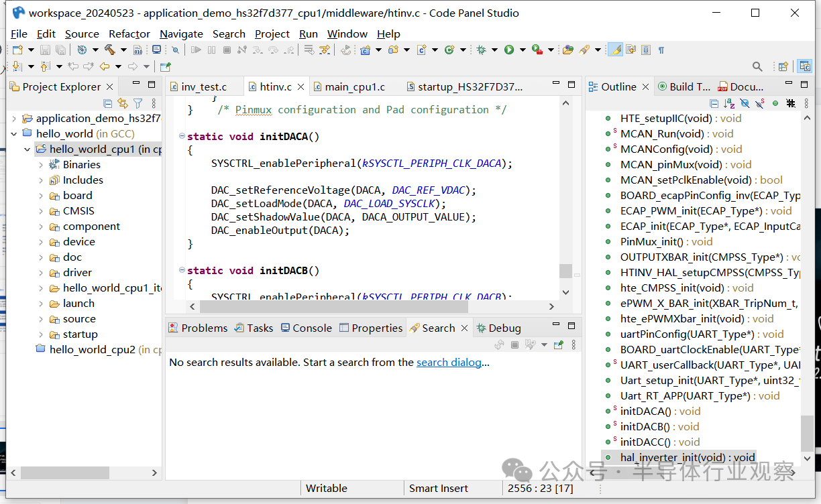Open the Refactor menu
The width and height of the screenshot is (821, 504).
coord(129,34)
